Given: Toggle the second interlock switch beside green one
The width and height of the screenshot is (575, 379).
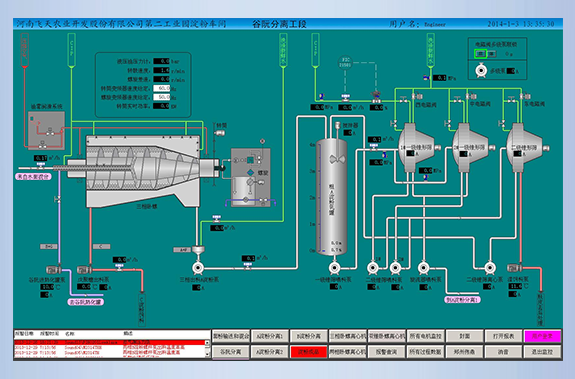Looking at the screenshot, I should click(492, 54).
